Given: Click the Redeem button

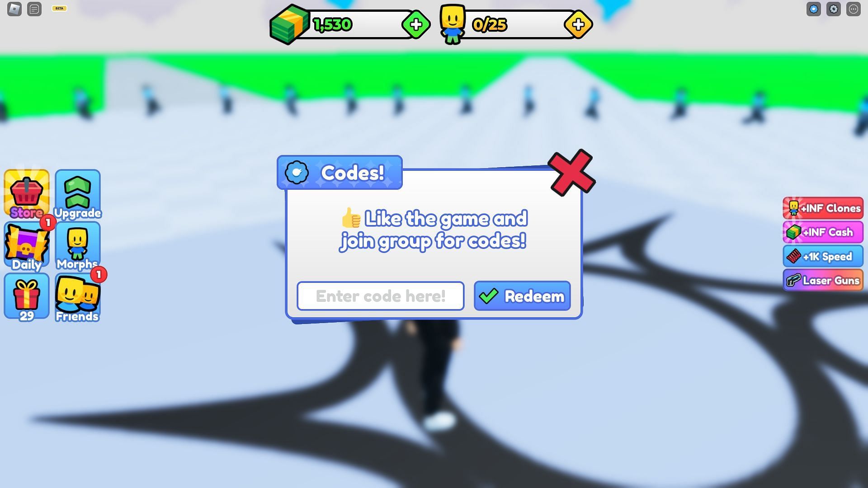Looking at the screenshot, I should pos(522,296).
